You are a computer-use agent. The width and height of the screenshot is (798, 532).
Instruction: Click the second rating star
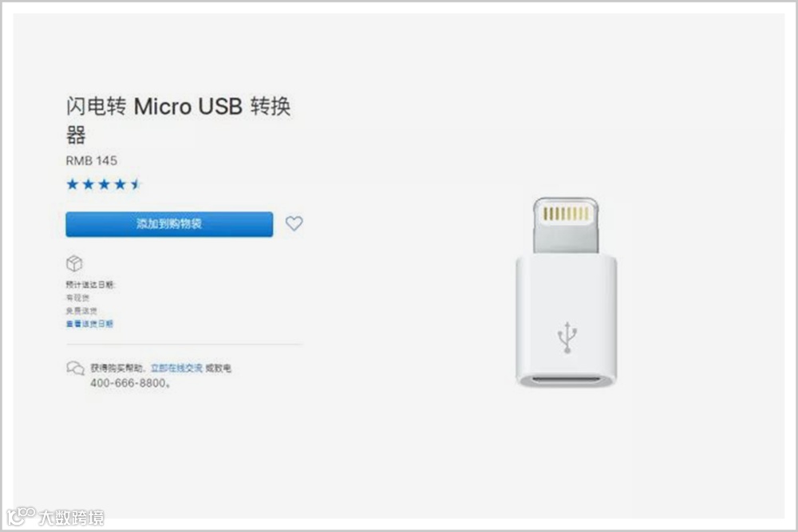(x=88, y=184)
